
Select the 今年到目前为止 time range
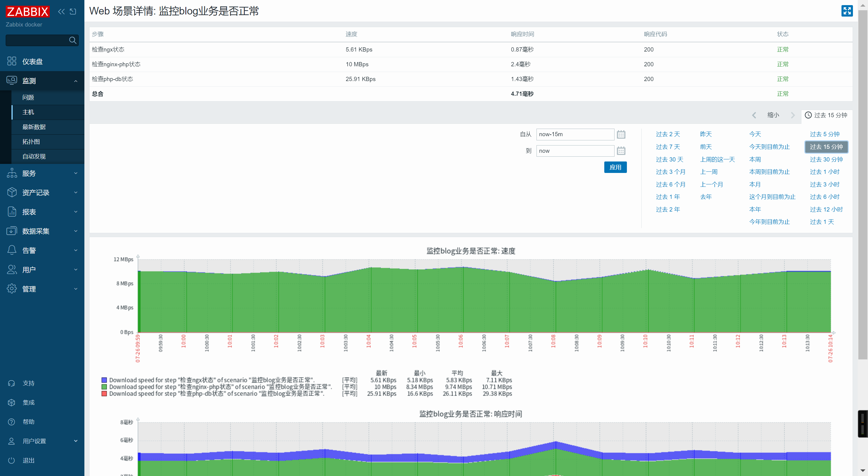769,222
